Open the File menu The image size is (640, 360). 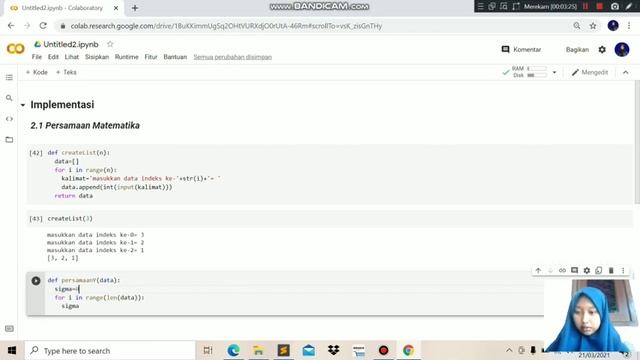point(37,57)
